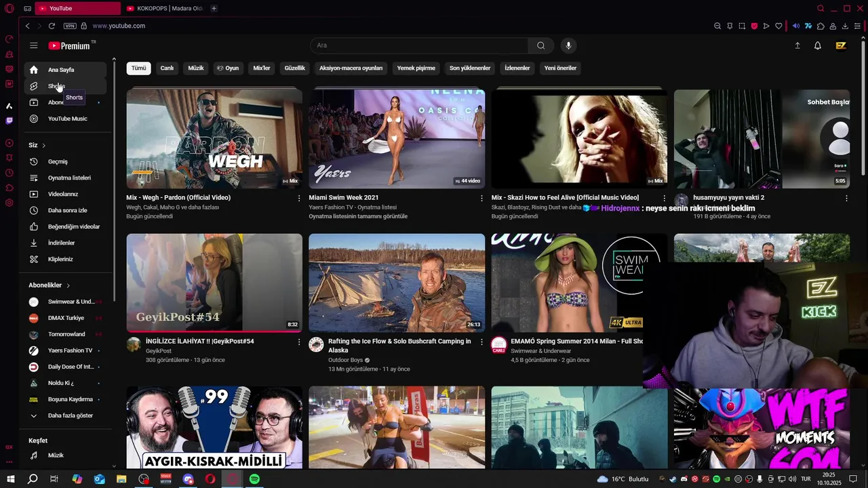Open Müzik under Keşfet section
The width and height of the screenshot is (868, 488).
[x=66, y=455]
